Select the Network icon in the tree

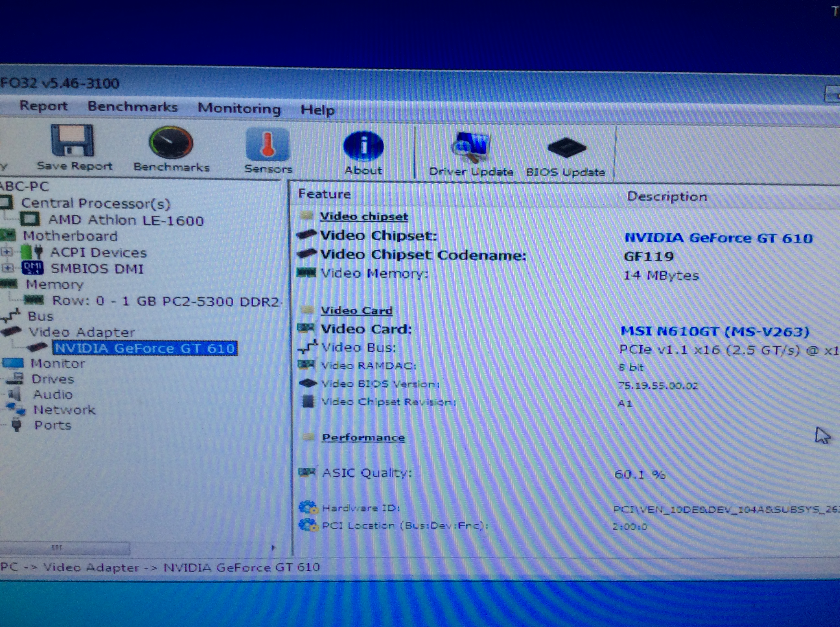[16, 409]
